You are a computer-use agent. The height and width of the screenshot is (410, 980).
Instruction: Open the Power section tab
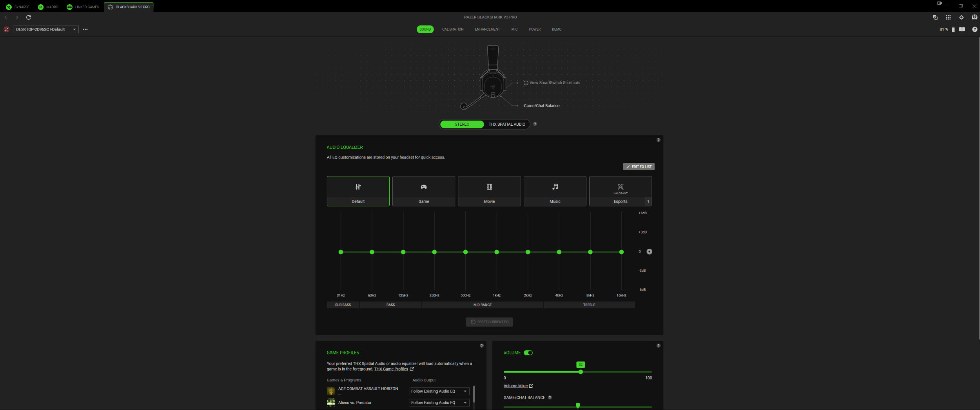pos(535,29)
